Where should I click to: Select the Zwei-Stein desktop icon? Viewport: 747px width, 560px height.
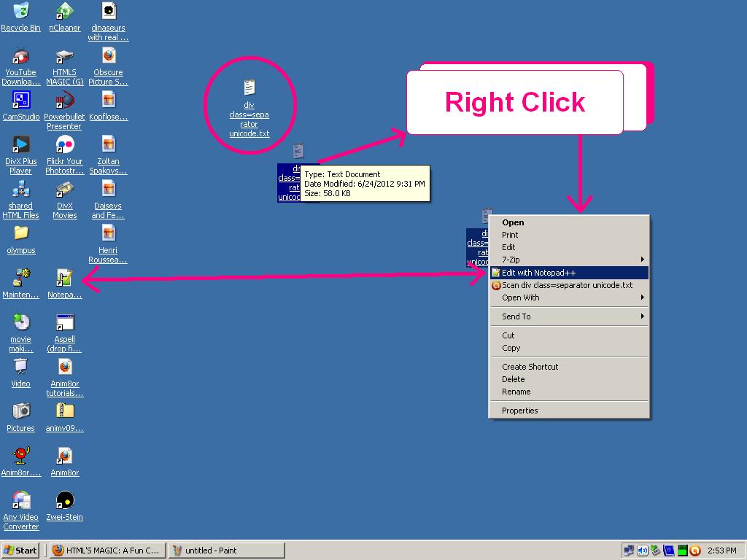pyautogui.click(x=64, y=502)
